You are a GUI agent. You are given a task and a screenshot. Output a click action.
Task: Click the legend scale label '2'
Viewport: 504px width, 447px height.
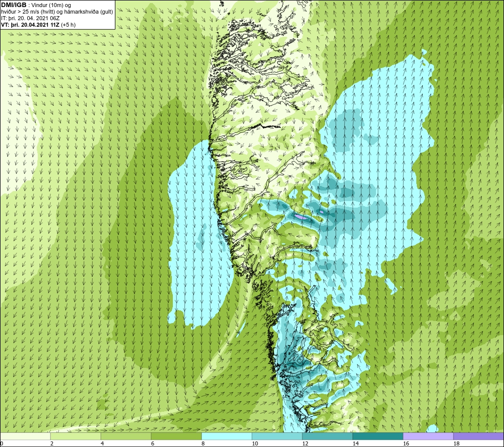[52, 443]
